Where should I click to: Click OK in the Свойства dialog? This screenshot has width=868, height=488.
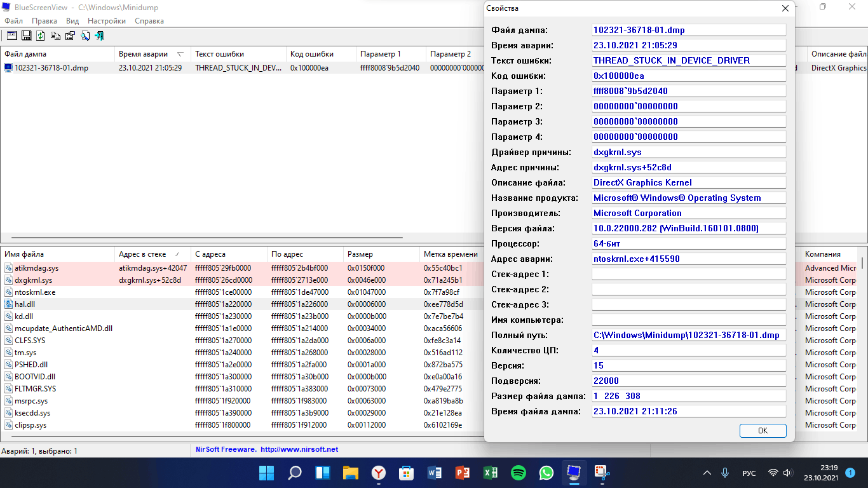(763, 430)
